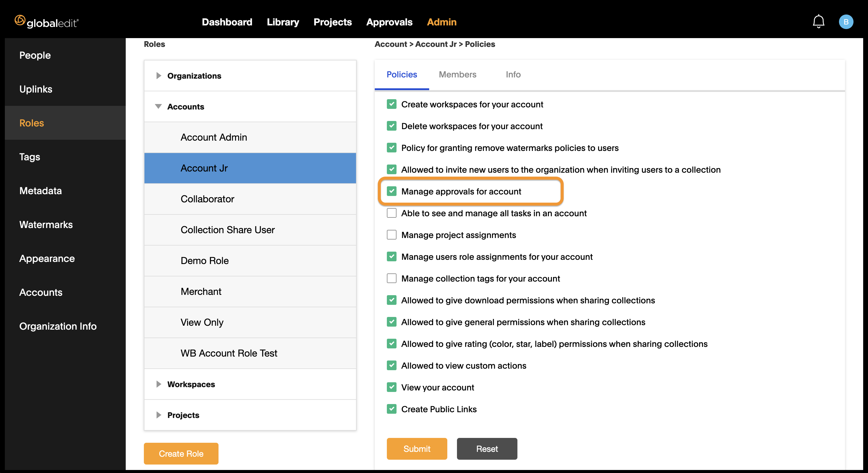Open Approvals in top navigation
Image resolution: width=868 pixels, height=473 pixels.
coord(389,22)
